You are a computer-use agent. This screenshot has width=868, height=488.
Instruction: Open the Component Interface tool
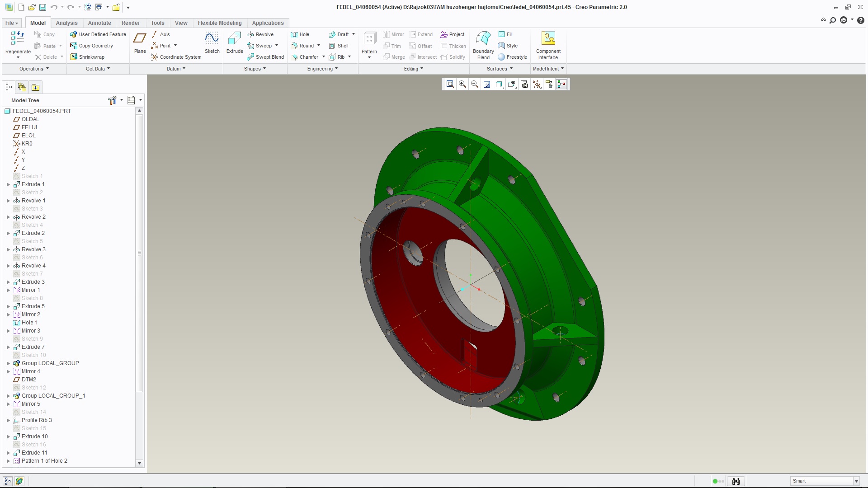(x=548, y=45)
